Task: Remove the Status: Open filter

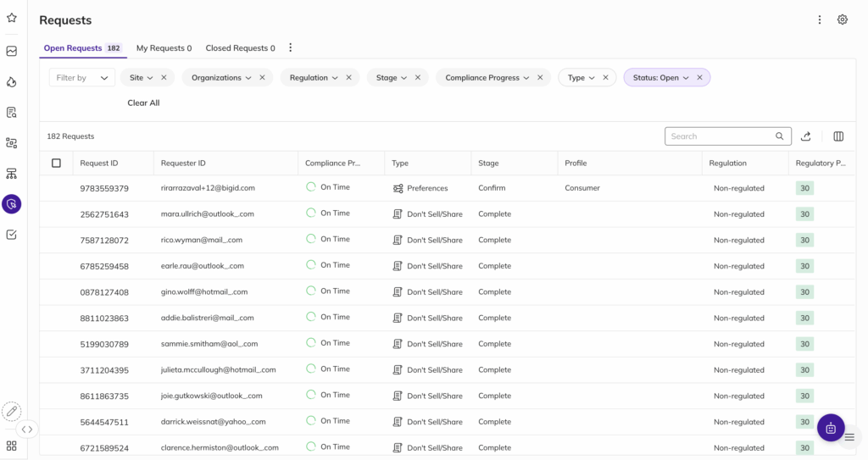Action: coord(699,78)
